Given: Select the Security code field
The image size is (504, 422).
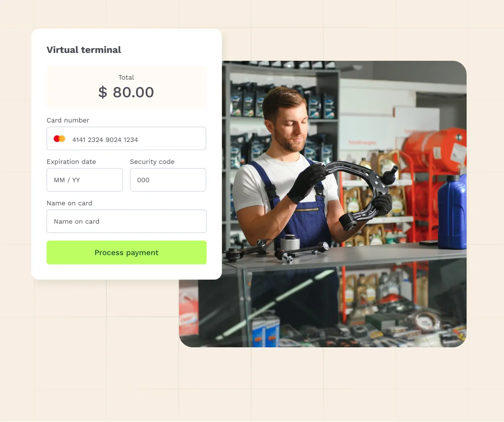Looking at the screenshot, I should point(168,180).
